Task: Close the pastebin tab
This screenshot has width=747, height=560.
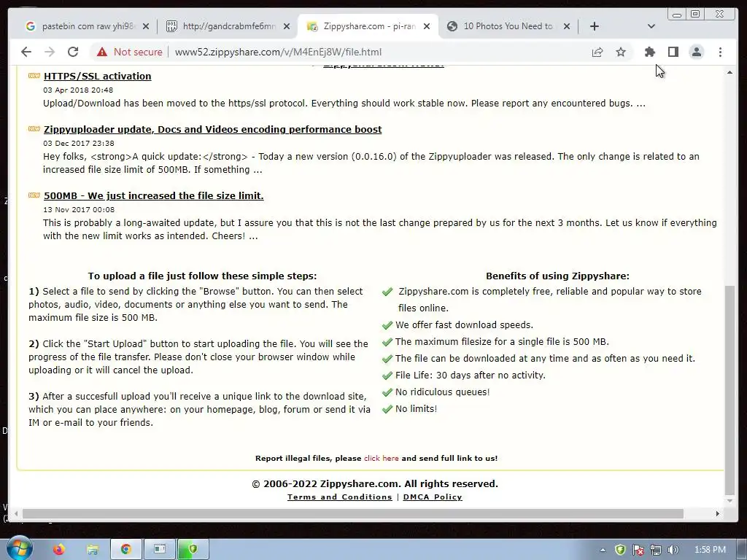Action: [x=146, y=26]
